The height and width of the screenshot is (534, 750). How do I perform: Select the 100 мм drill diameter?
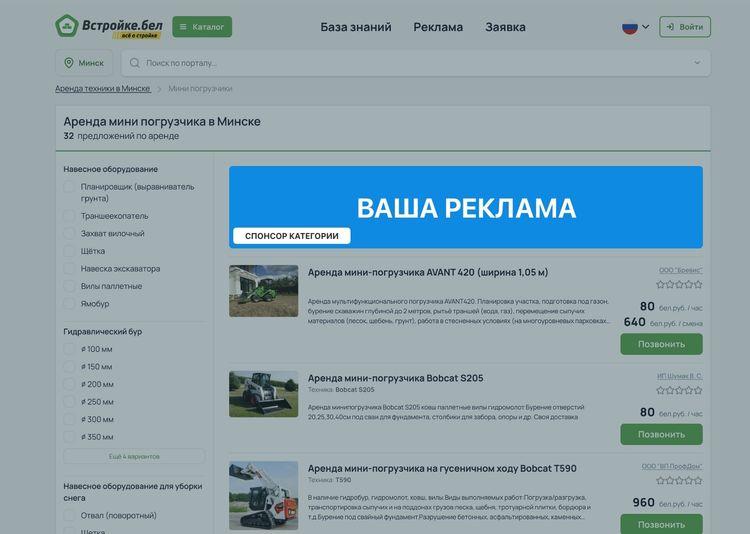click(69, 349)
